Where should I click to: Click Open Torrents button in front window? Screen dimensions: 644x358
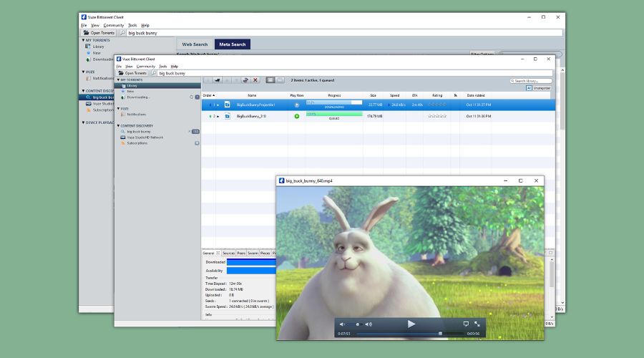click(x=132, y=73)
